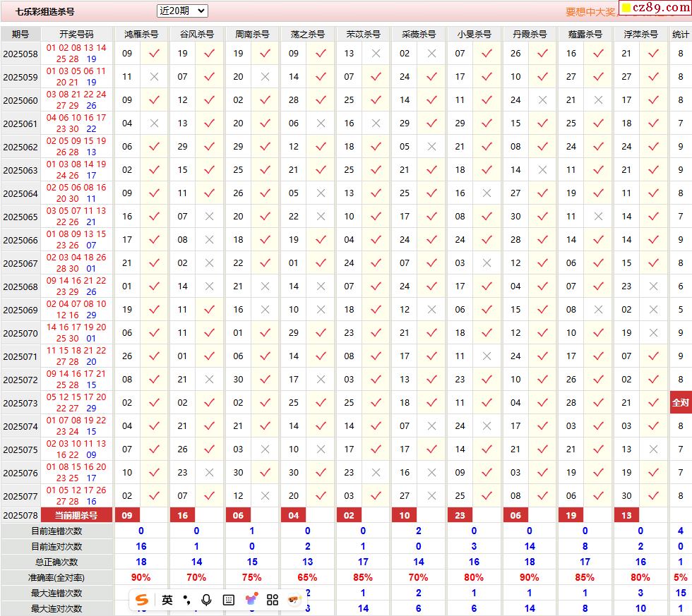Click 小旻 current kill number 23 red box
The width and height of the screenshot is (692, 616).
pos(460,516)
